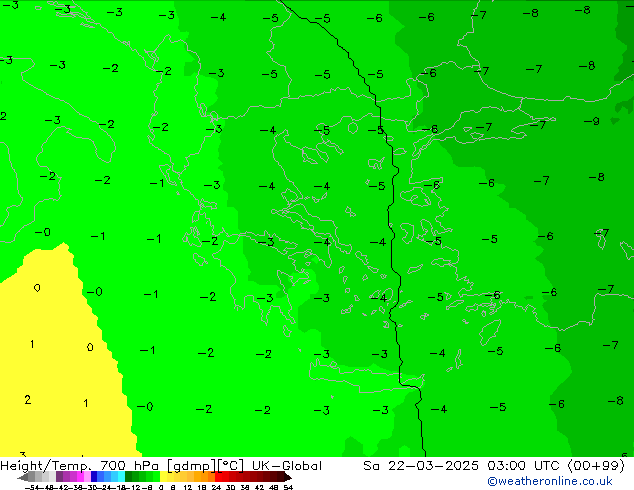Screen dimensions: 634x490
Task: Pick the bright red swatch in the legend
Action: [218, 477]
